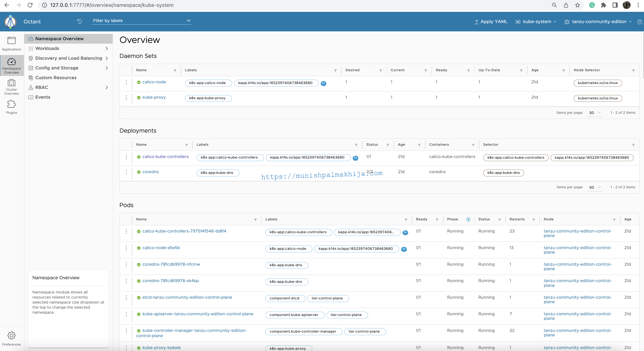Change Deployments items per page
The width and height of the screenshot is (644, 351).
595,187
